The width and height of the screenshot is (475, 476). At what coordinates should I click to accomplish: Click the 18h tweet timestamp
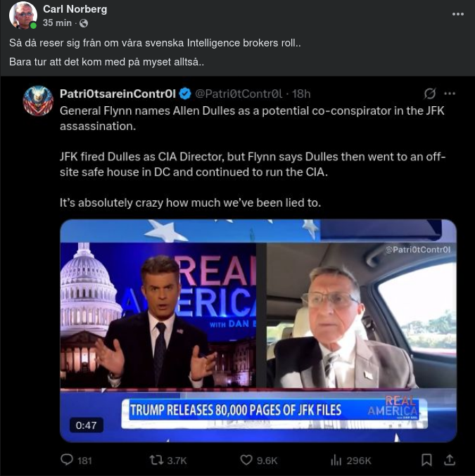(x=301, y=94)
